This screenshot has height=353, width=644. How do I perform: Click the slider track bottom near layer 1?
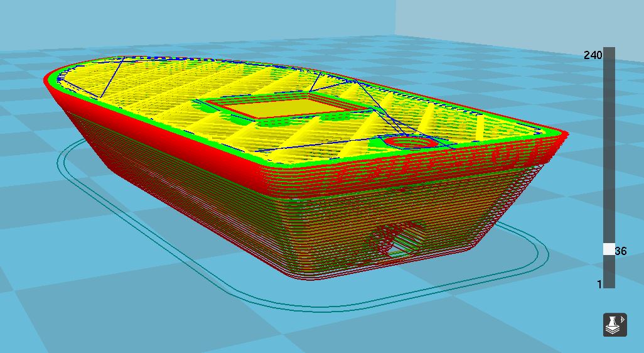tap(609, 283)
